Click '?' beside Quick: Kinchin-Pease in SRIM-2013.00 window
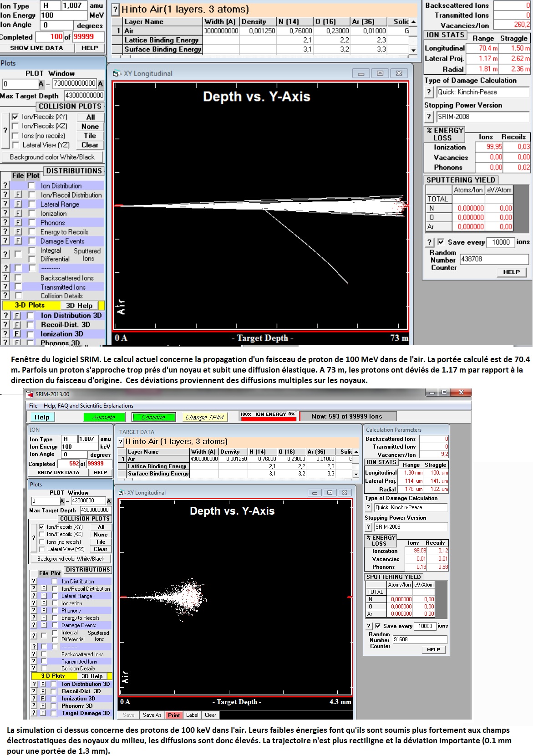 point(369,507)
